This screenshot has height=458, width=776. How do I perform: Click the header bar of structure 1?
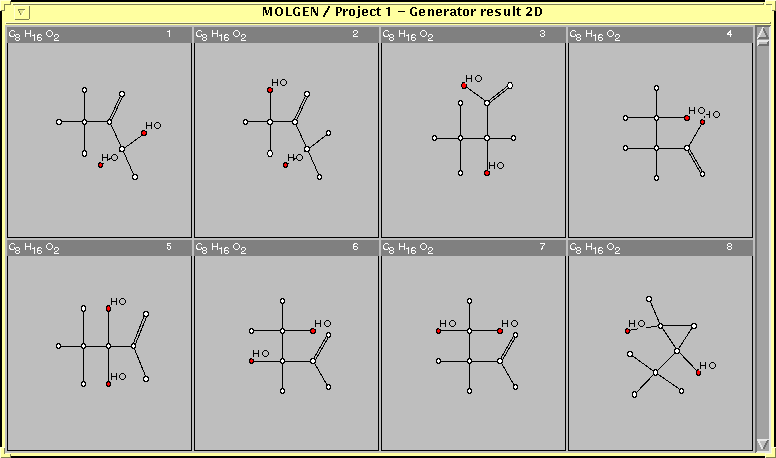99,35
